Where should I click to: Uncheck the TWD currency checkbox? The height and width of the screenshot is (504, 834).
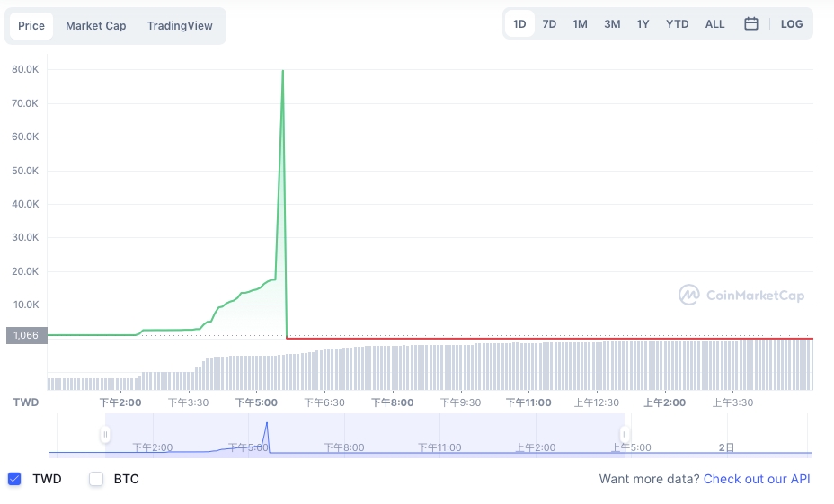pyautogui.click(x=14, y=479)
